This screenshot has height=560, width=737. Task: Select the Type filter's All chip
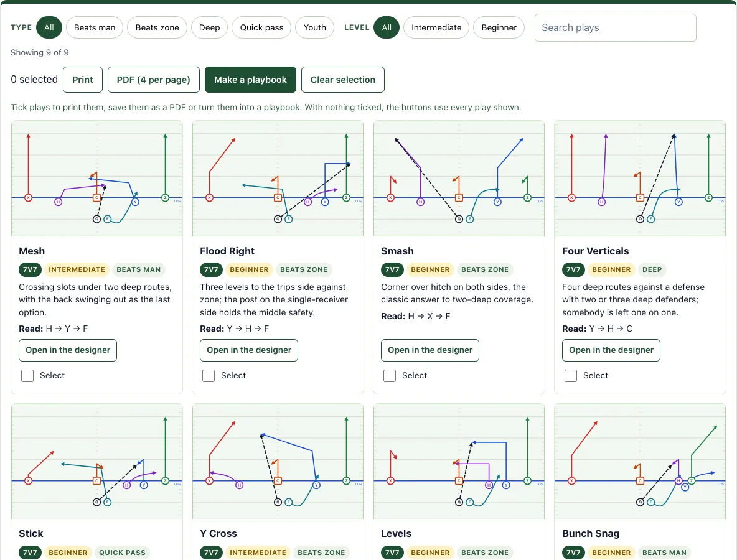coord(49,28)
